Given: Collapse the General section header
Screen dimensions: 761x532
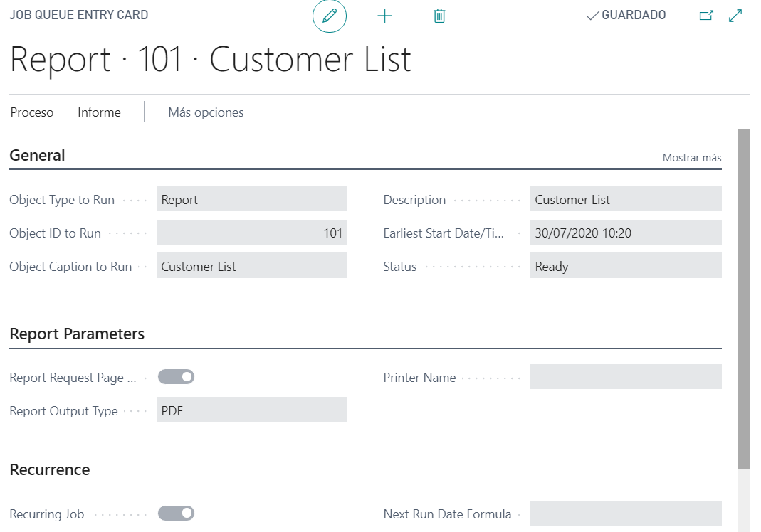Looking at the screenshot, I should 37,156.
